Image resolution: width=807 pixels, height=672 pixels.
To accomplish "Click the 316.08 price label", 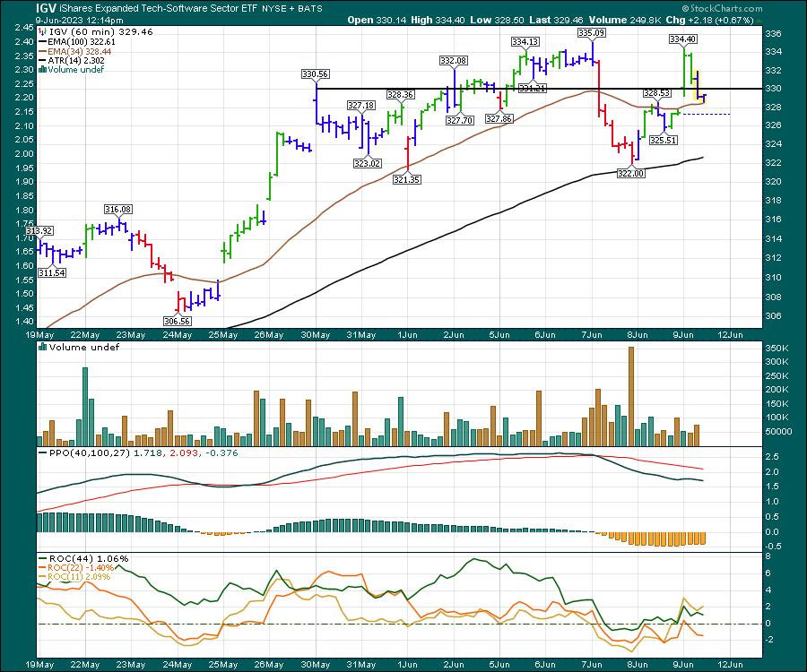I will [118, 209].
